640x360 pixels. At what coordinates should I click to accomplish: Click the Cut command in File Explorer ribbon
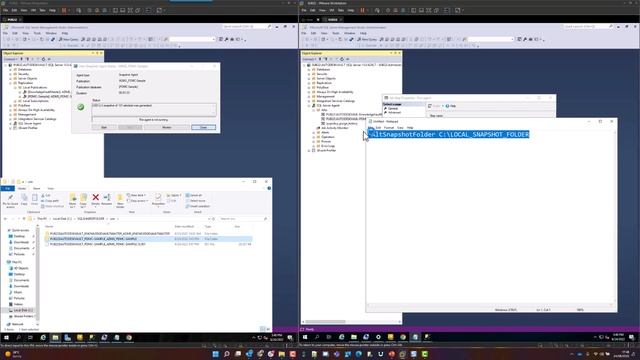point(46,196)
